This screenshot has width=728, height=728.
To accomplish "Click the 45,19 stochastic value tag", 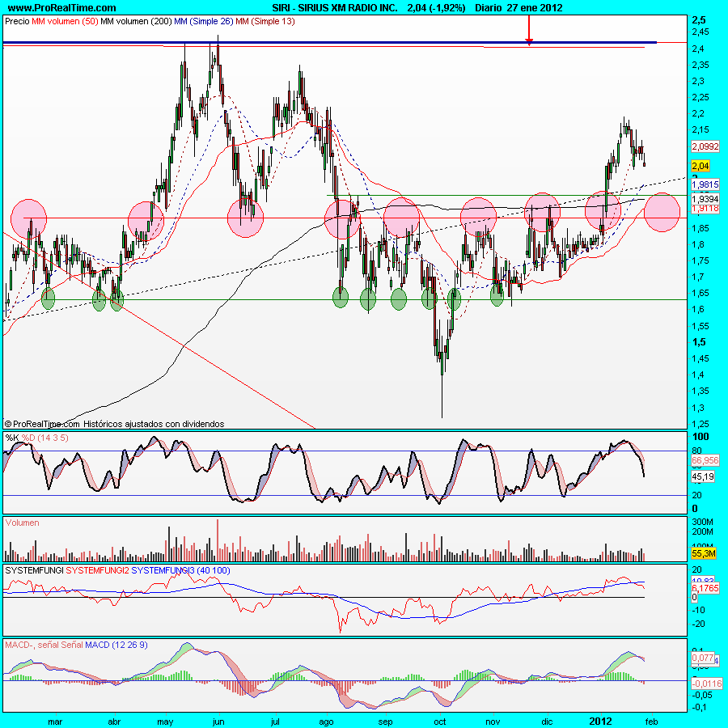I will pos(703,476).
